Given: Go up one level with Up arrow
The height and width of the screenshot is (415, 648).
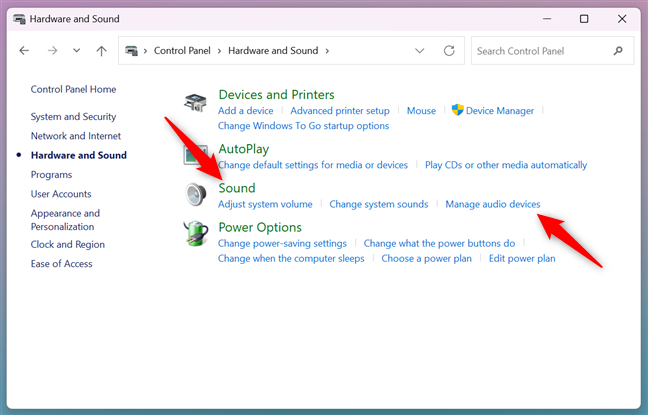Looking at the screenshot, I should [x=101, y=51].
